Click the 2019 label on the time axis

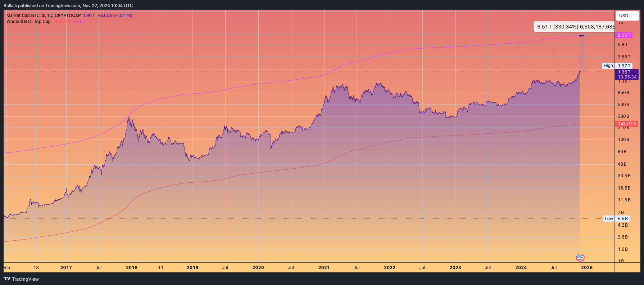(x=192, y=268)
